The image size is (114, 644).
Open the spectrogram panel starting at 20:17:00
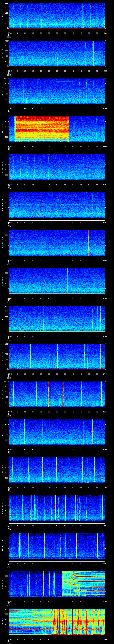57,394
